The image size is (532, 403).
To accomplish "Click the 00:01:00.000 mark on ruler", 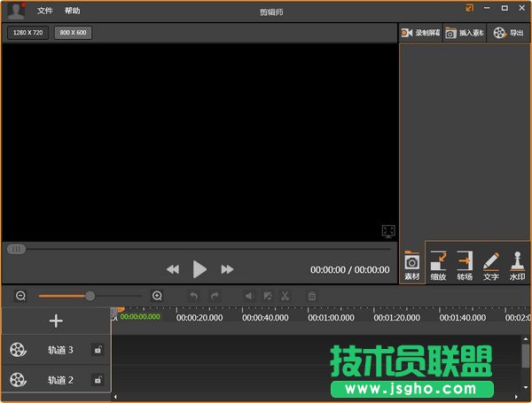I will pyautogui.click(x=331, y=318).
